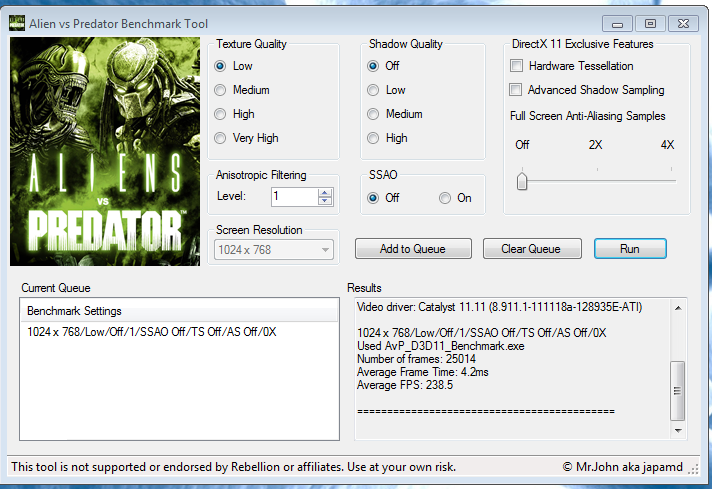Click the app icon in title bar

coord(17,23)
